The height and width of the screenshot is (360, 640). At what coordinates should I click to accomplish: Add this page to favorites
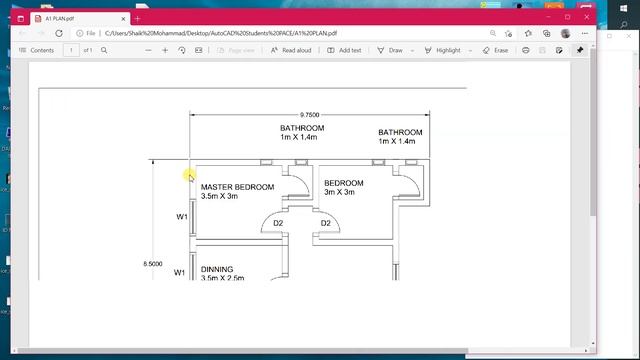point(509,33)
